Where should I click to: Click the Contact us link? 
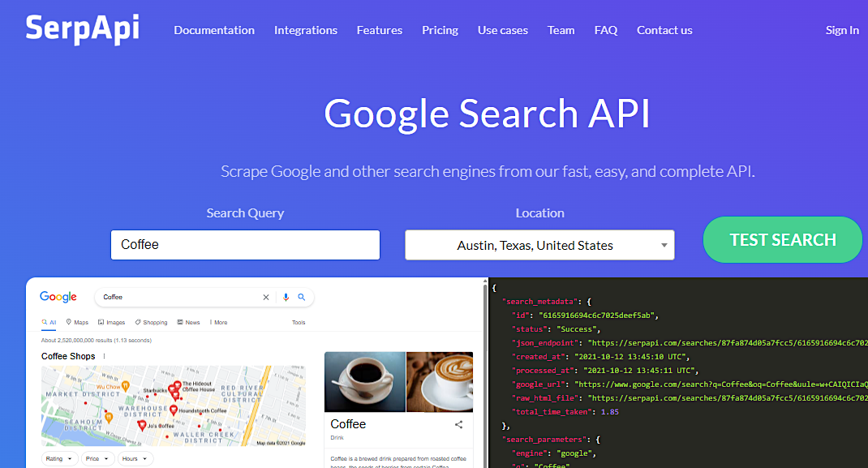pyautogui.click(x=664, y=31)
